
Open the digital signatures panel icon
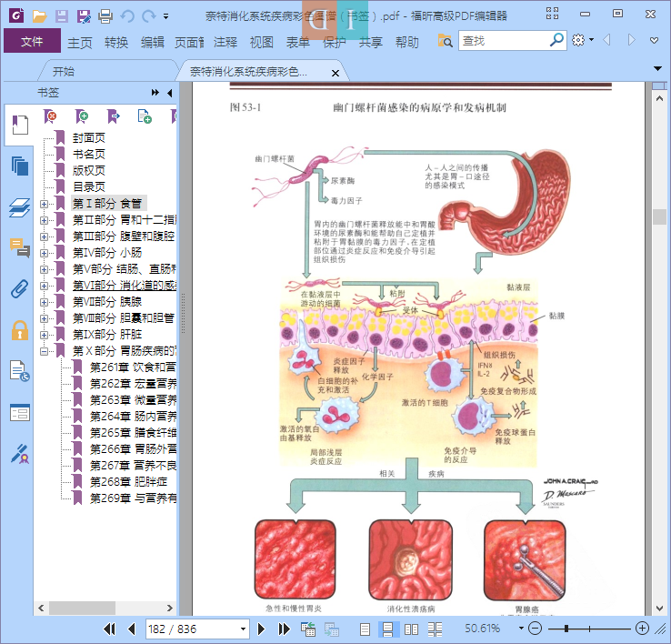pos(19,454)
